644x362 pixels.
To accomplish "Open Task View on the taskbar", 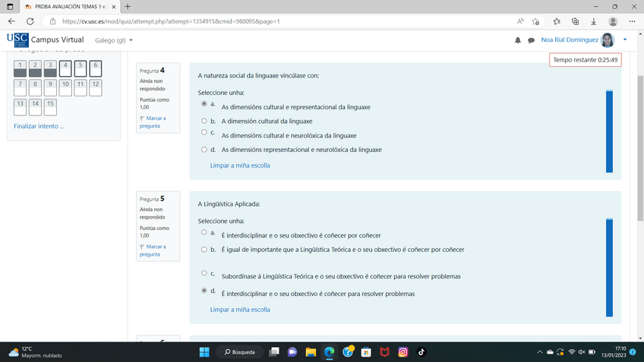I will point(274,352).
